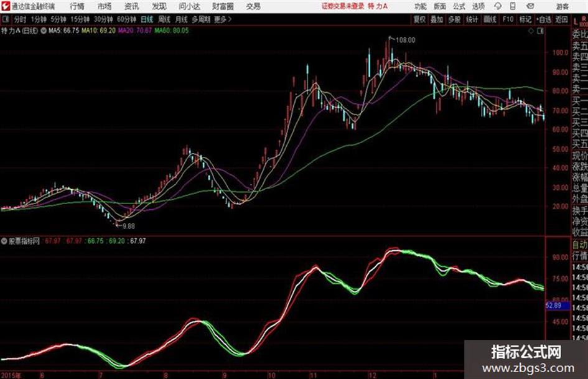Open the 功能 menu
Image resolution: width=588 pixels, height=379 pixels.
coord(421,6)
